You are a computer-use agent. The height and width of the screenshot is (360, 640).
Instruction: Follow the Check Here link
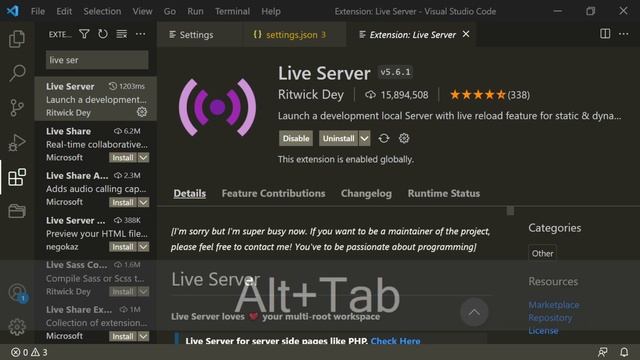coord(395,341)
